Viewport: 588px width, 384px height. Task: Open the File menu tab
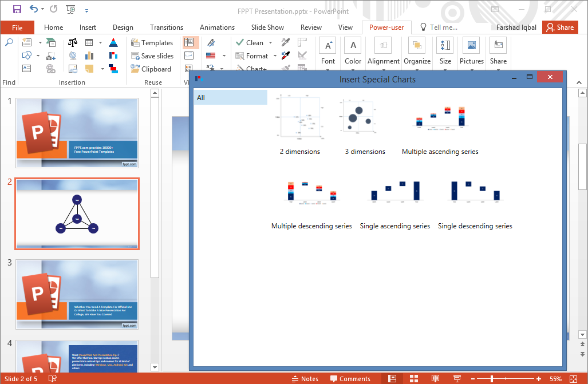(17, 27)
